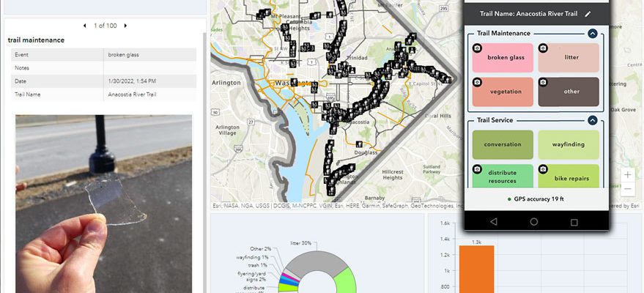The width and height of the screenshot is (644, 293).
Task: Click the 'trail maintenance' heading
Action: tap(36, 40)
